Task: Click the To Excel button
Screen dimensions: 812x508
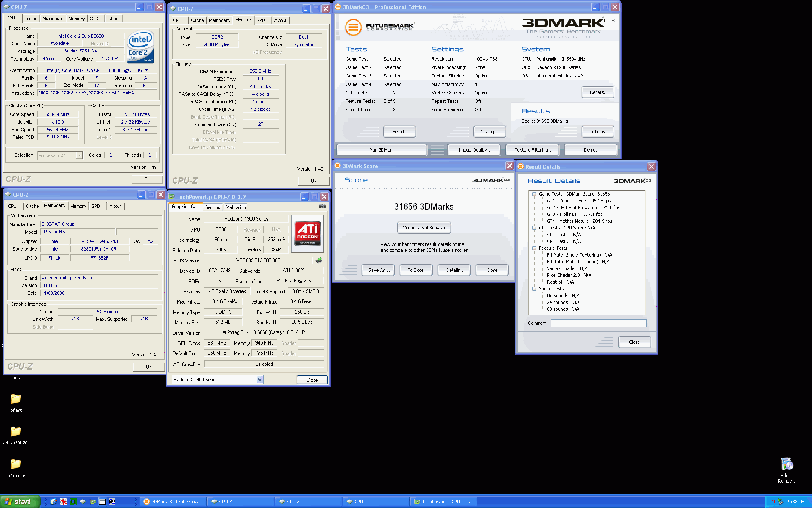Action: (x=416, y=270)
